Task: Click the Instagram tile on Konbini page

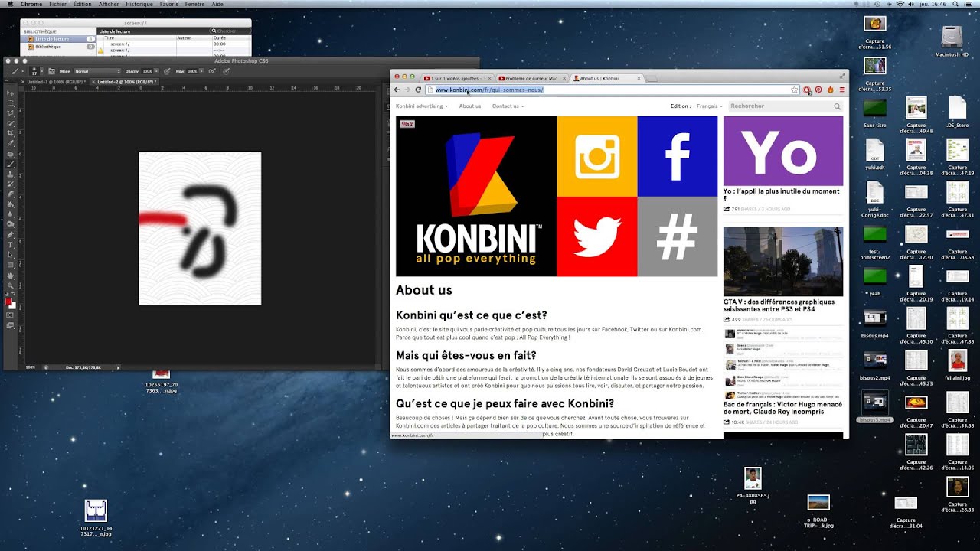Action: [x=596, y=156]
